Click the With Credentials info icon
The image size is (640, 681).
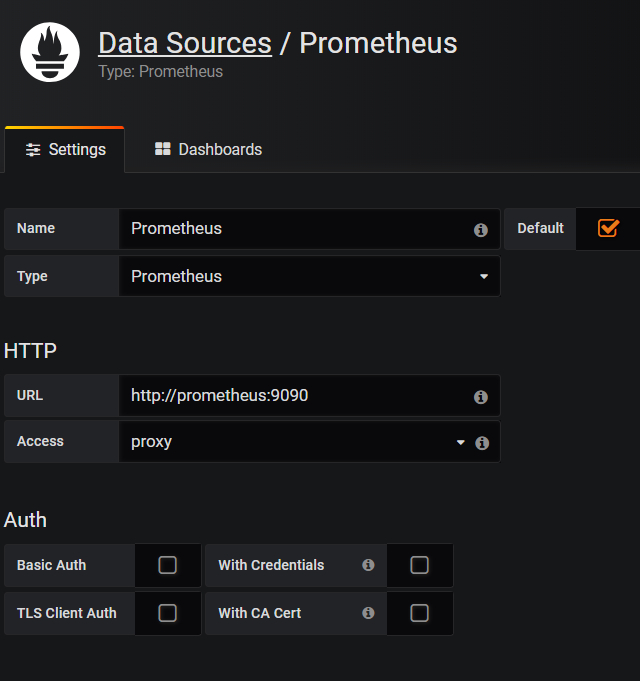click(368, 565)
